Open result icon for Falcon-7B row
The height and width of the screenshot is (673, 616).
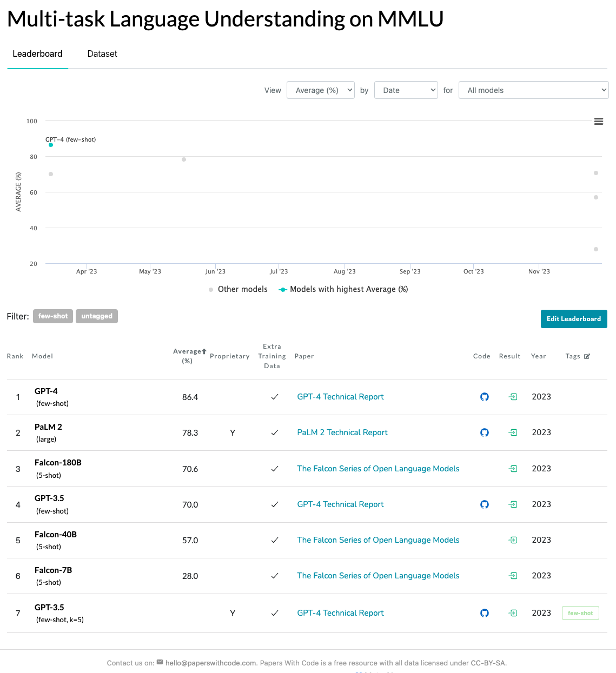coord(513,576)
